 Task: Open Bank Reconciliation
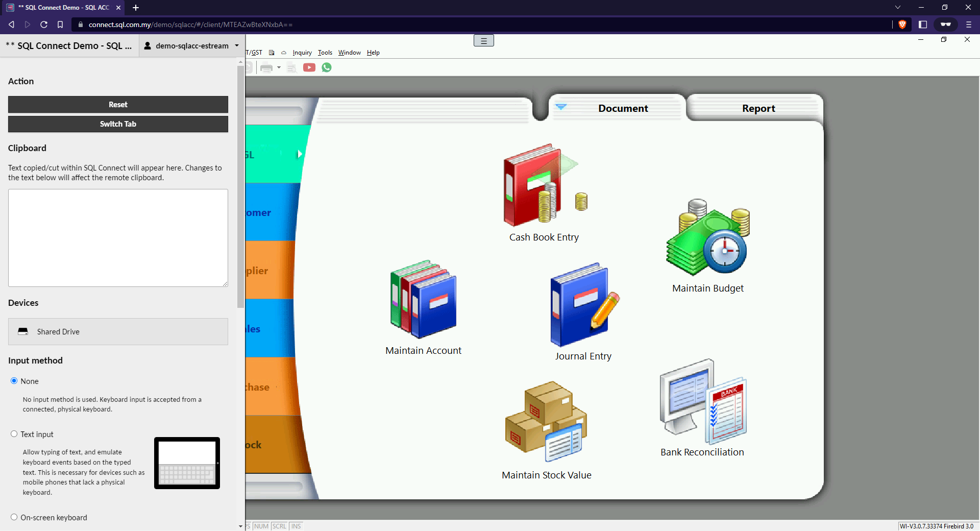coord(702,403)
